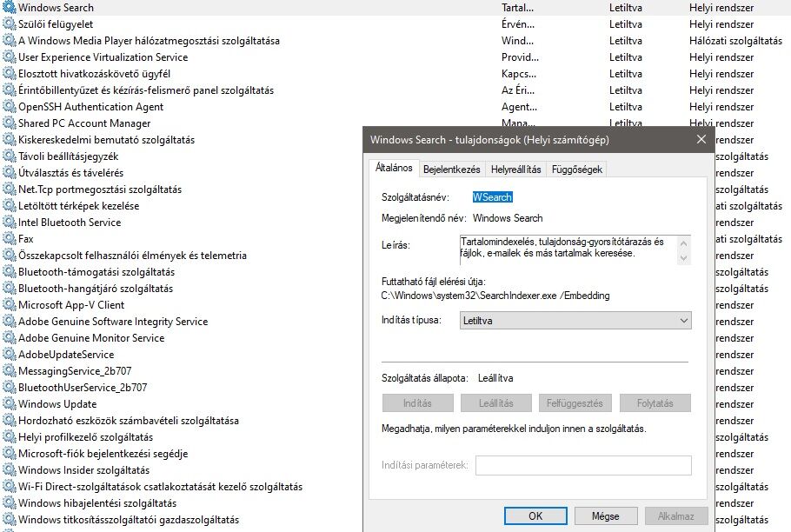The height and width of the screenshot is (532, 791).
Task: Cancel the dialog with Mégse
Action: click(605, 515)
